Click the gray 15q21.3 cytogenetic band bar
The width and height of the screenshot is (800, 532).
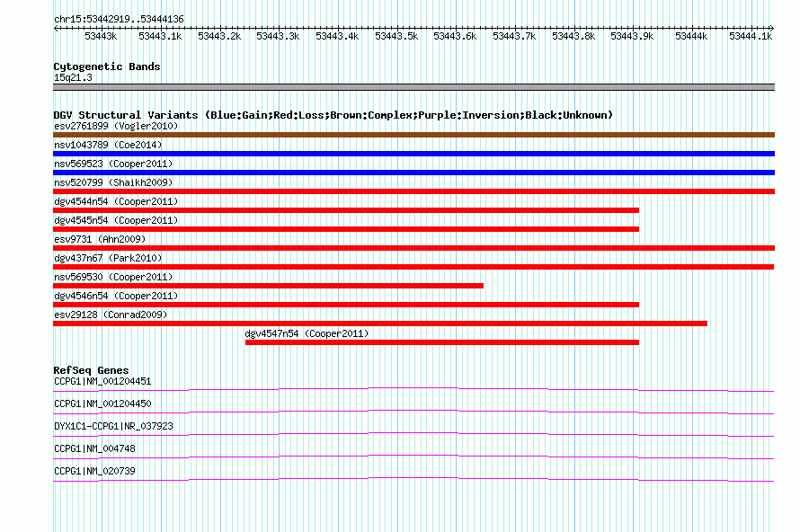(x=413, y=87)
